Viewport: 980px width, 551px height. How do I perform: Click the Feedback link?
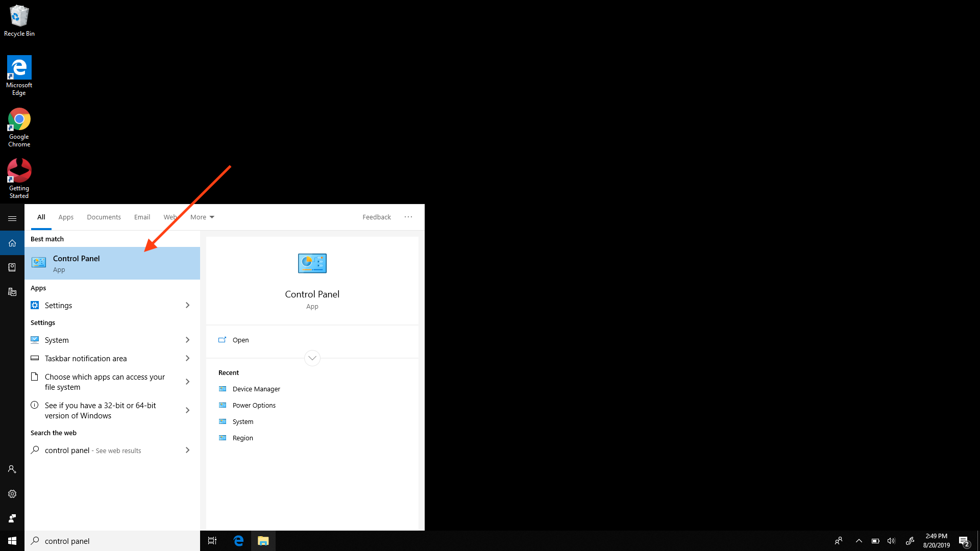[x=377, y=217]
